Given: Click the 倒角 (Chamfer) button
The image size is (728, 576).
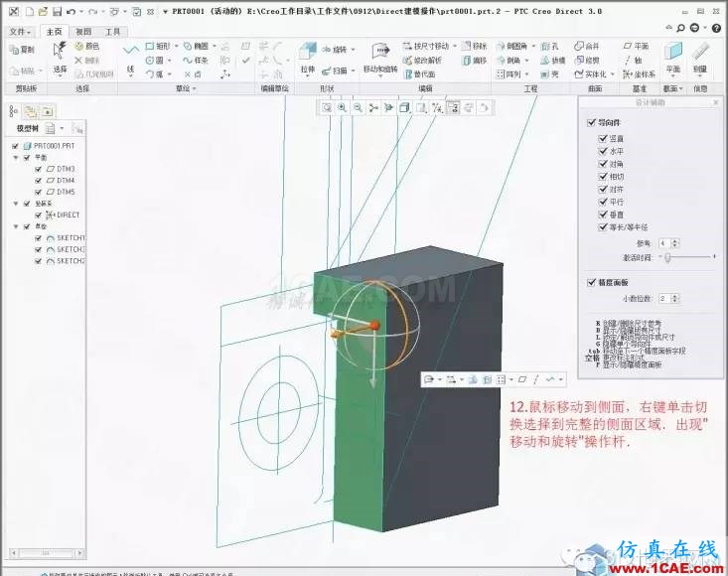Looking at the screenshot, I should [x=510, y=61].
